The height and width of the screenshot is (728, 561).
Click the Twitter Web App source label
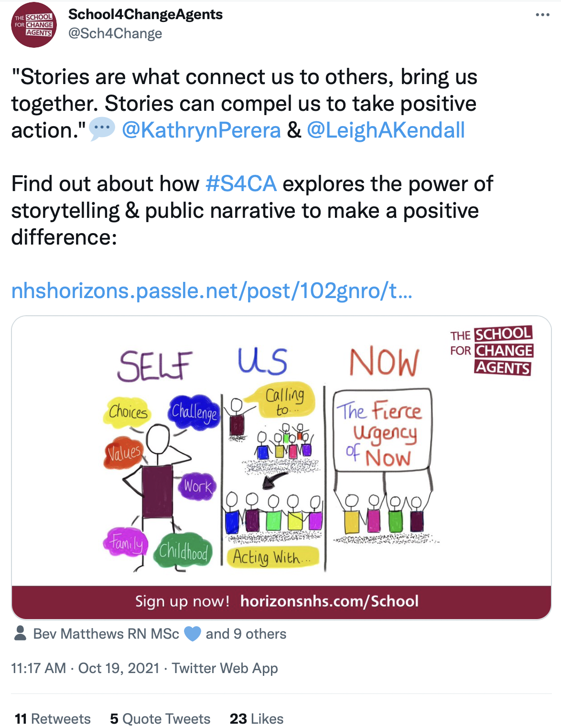click(x=225, y=668)
